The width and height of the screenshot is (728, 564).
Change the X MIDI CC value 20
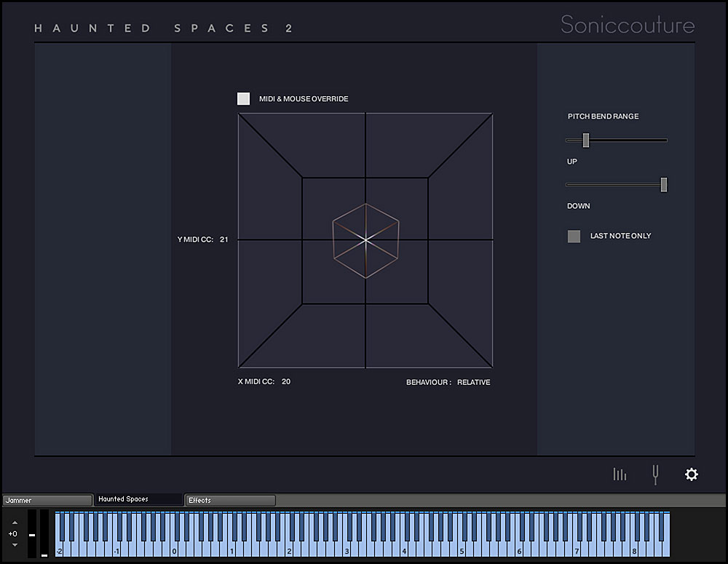point(286,381)
